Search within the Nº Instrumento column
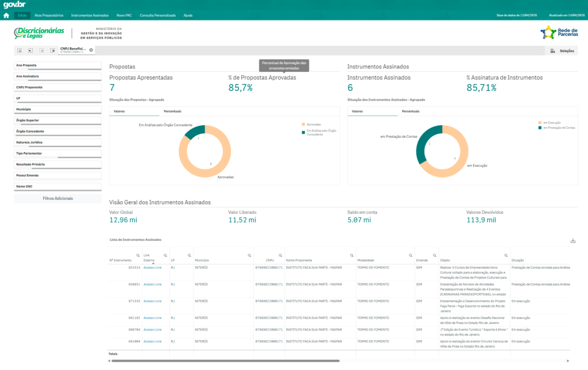 tap(138, 255)
